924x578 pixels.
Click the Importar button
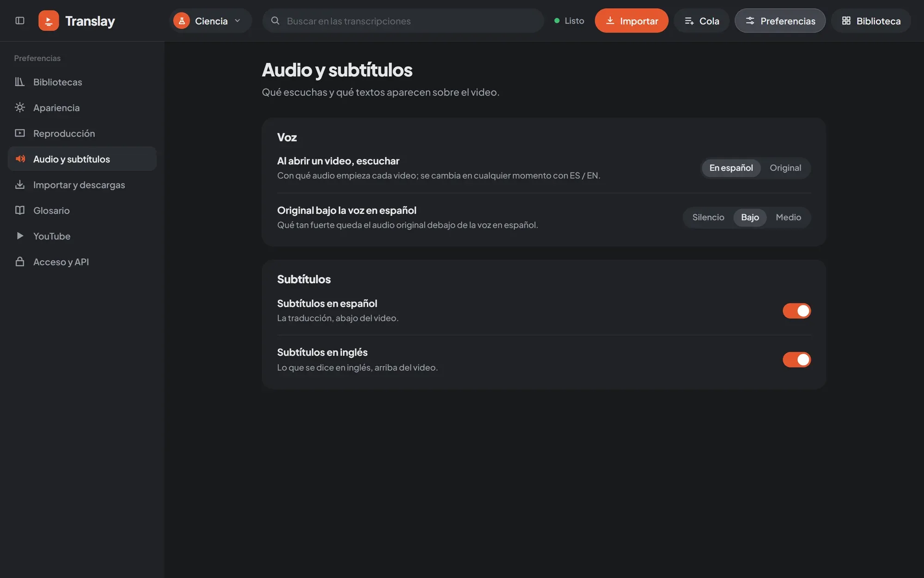pyautogui.click(x=631, y=21)
